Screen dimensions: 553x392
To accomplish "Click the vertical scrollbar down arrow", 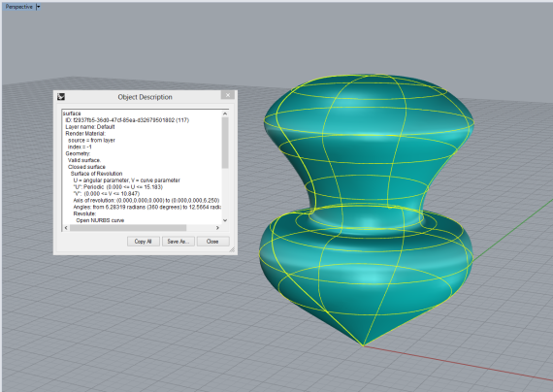I will tap(225, 220).
